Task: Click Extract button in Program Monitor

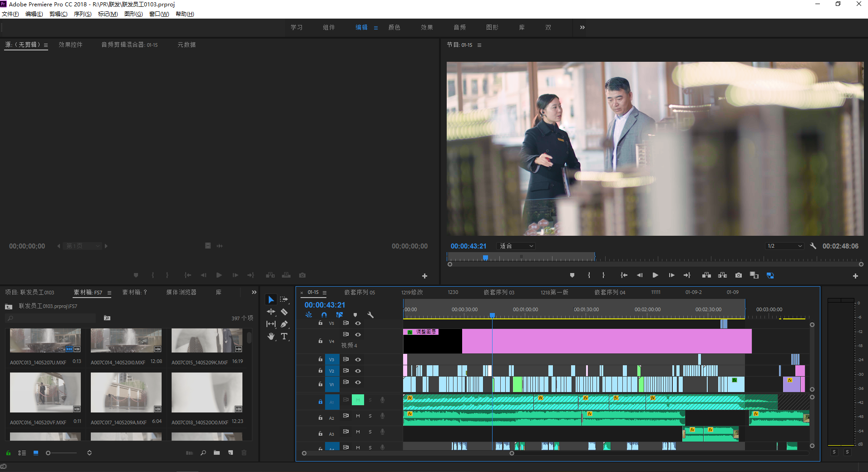Action: pos(722,275)
